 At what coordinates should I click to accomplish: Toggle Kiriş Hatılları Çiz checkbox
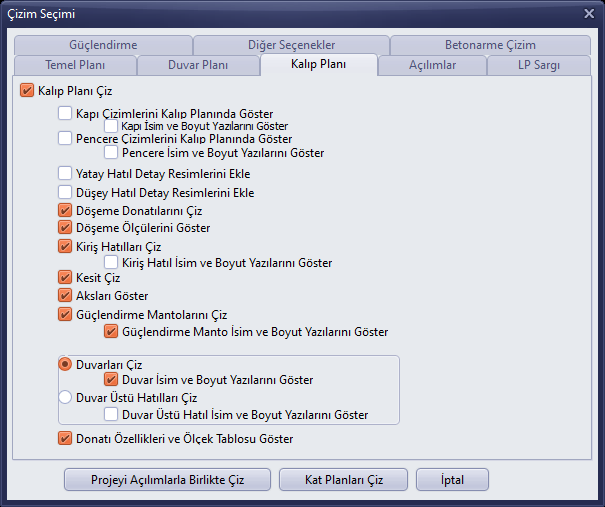click(x=65, y=246)
